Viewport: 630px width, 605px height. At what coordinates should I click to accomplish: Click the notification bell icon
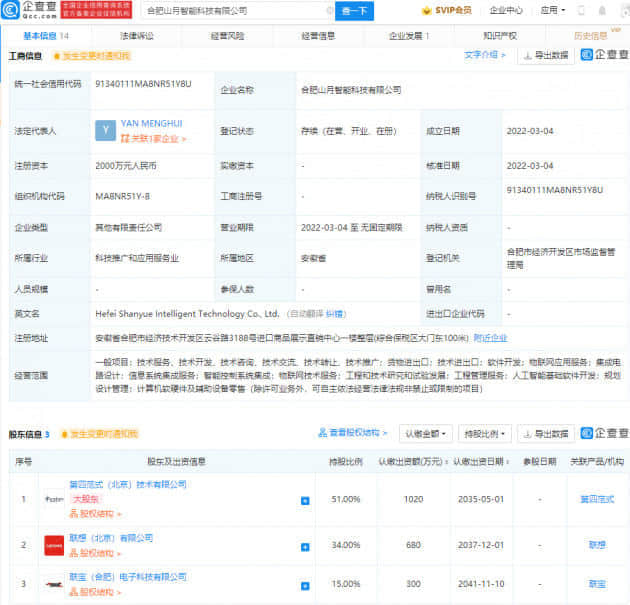602,10
